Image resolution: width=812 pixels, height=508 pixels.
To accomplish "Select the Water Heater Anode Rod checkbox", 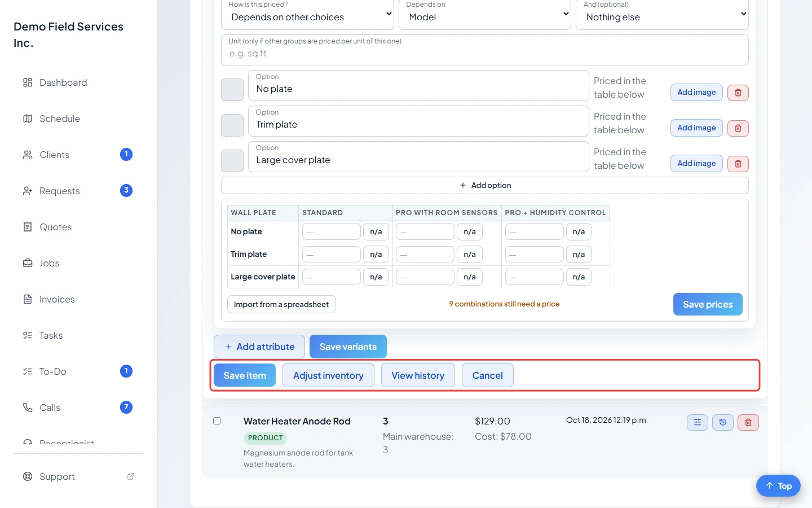I will click(x=217, y=421).
